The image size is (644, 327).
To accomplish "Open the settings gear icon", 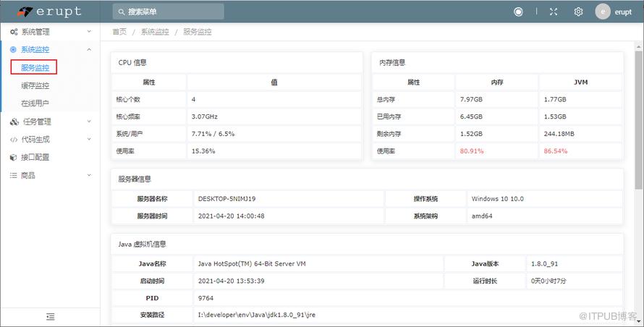I will tap(578, 12).
